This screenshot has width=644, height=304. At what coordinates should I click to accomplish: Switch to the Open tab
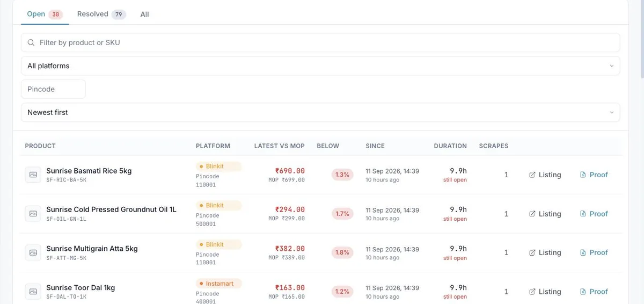(x=45, y=15)
